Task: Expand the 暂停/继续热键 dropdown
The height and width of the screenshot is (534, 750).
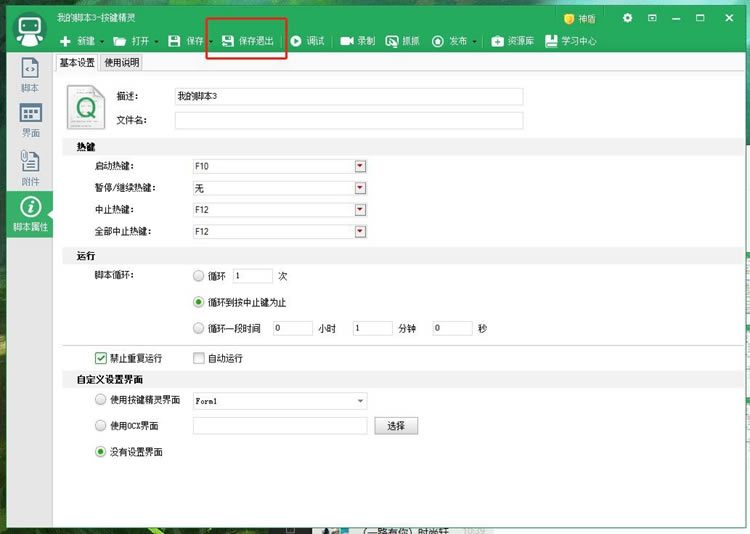Action: 360,188
